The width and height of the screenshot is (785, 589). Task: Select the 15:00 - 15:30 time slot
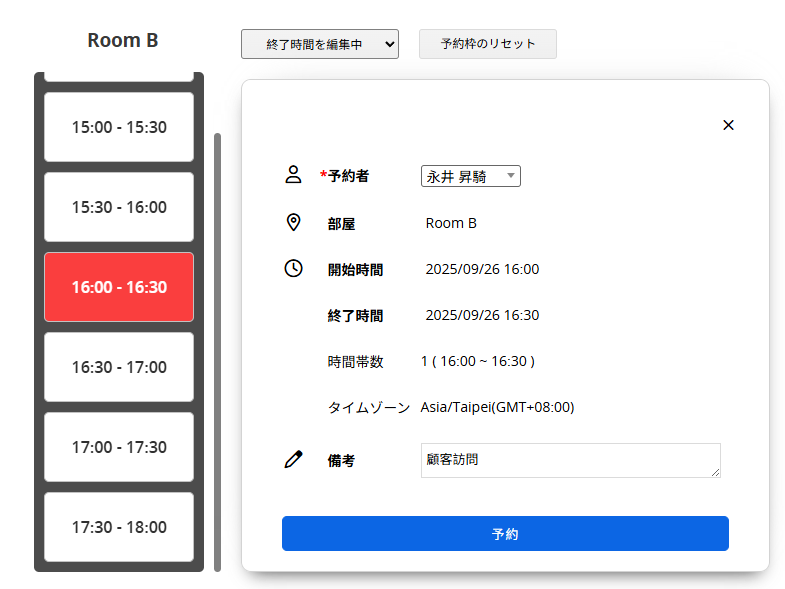click(x=119, y=127)
